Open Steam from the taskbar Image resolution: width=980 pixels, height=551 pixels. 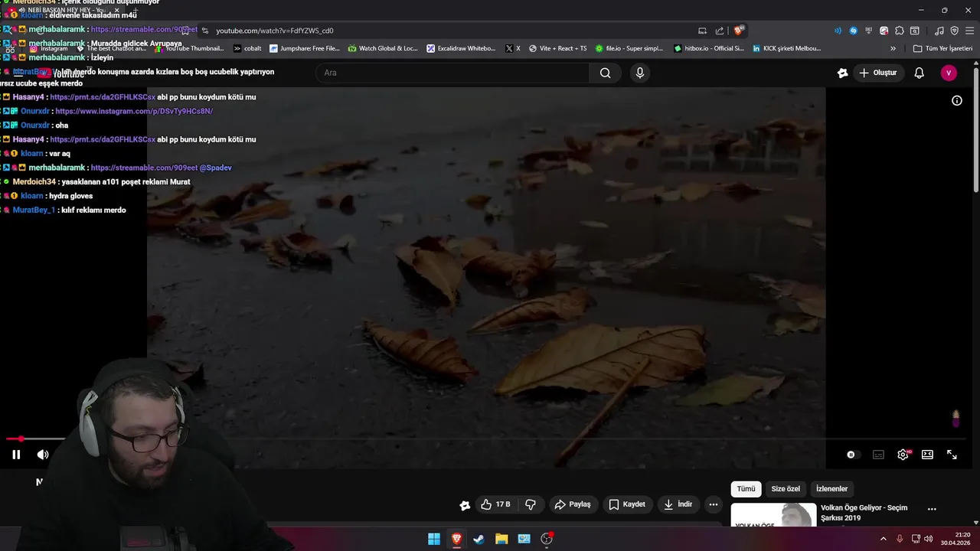pyautogui.click(x=479, y=539)
